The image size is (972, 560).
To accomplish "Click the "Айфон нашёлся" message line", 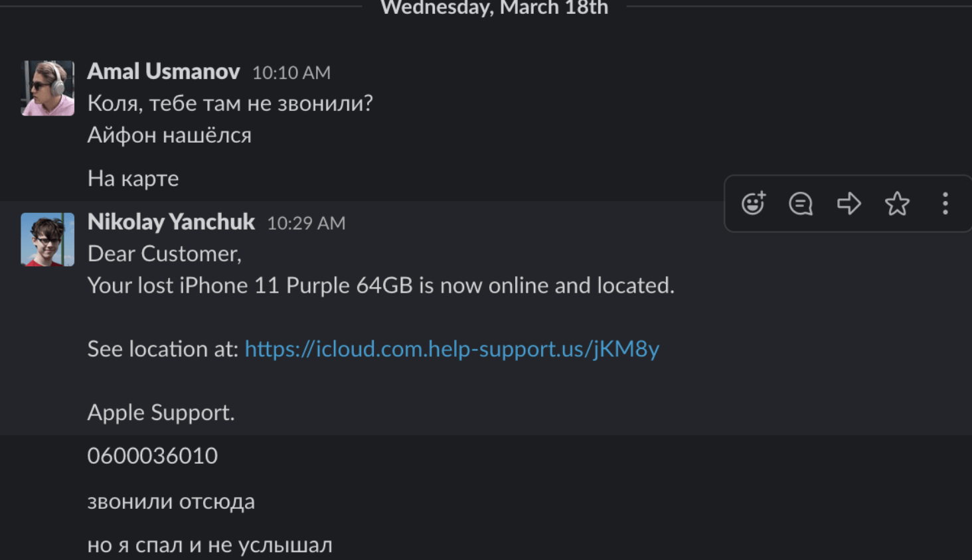I will pos(169,135).
